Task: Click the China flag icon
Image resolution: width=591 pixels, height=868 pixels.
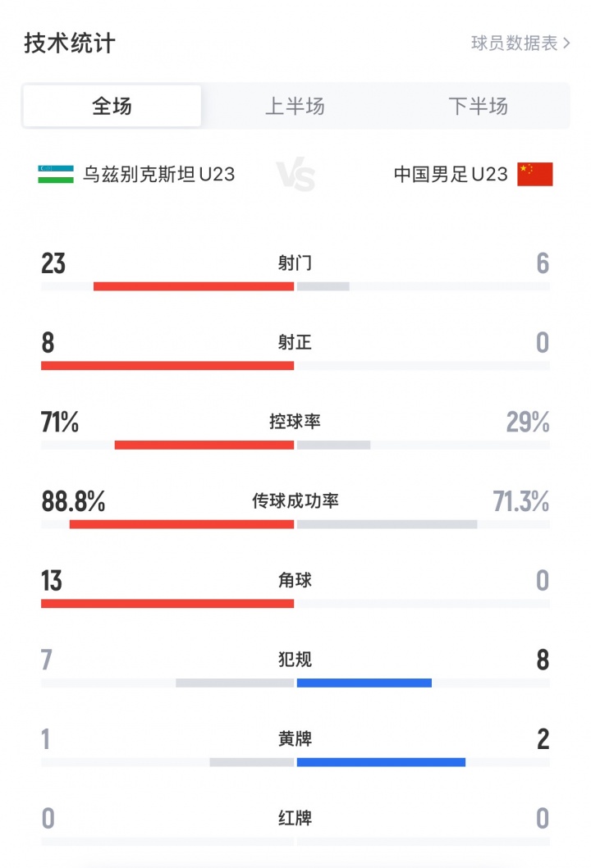Action: 534,174
